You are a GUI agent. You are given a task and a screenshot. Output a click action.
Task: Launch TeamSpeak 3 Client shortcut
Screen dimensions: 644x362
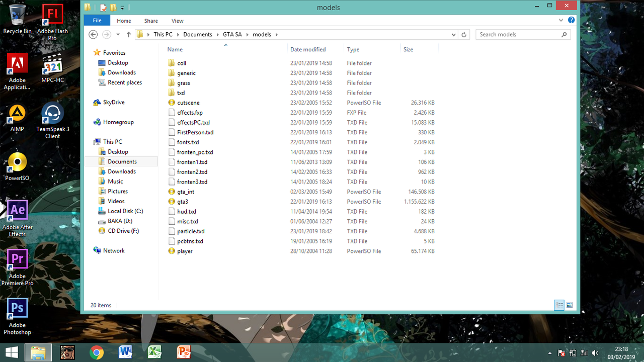click(52, 121)
